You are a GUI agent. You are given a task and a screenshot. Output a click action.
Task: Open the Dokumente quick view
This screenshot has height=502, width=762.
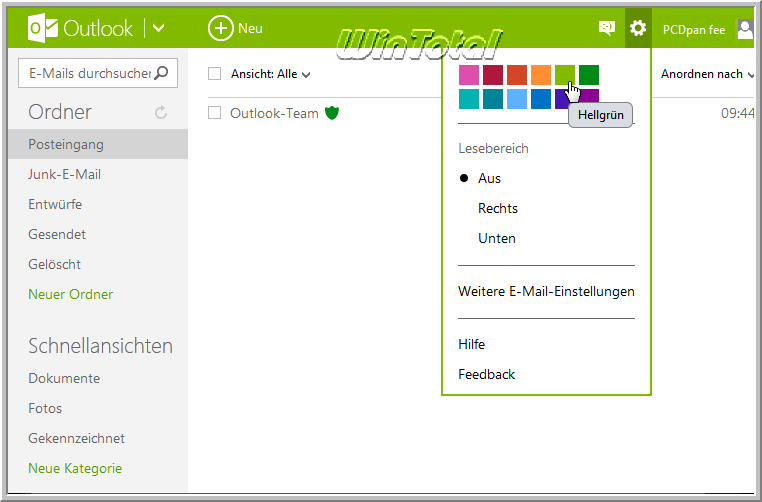pos(64,379)
